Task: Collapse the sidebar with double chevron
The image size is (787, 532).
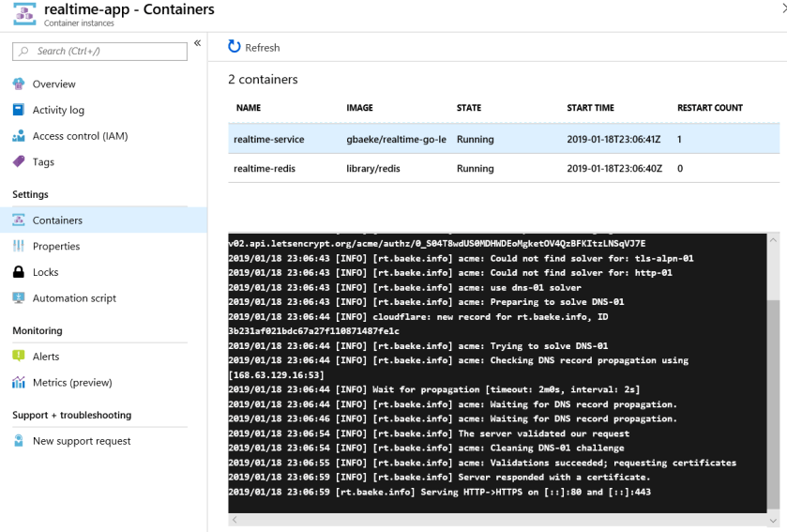Action: click(197, 44)
